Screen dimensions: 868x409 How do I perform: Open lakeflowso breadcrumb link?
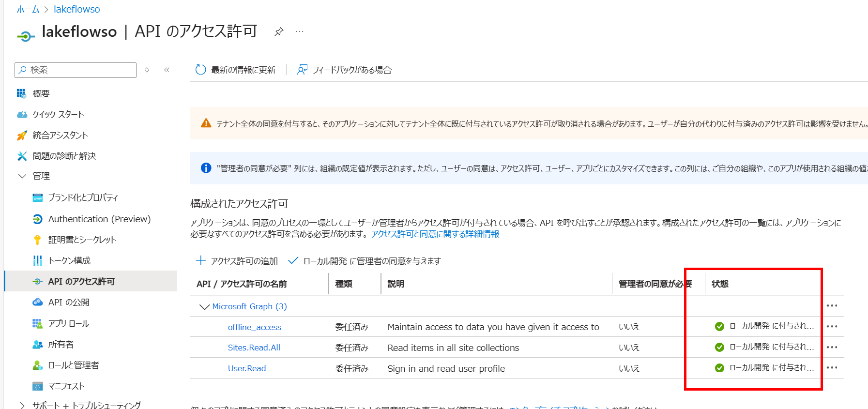pos(77,9)
